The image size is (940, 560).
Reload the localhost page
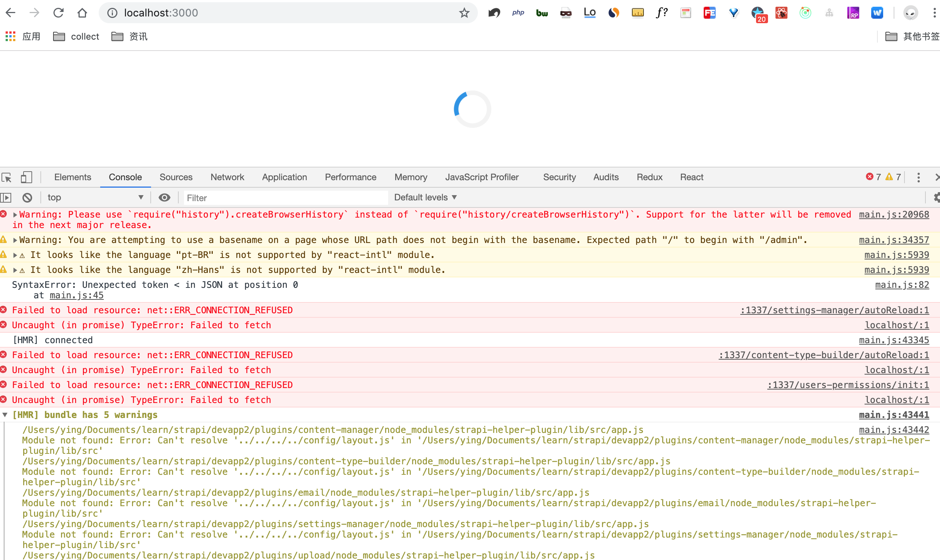point(58,13)
